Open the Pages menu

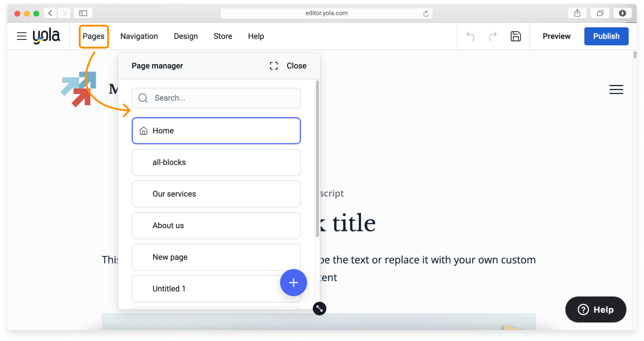[x=93, y=36]
